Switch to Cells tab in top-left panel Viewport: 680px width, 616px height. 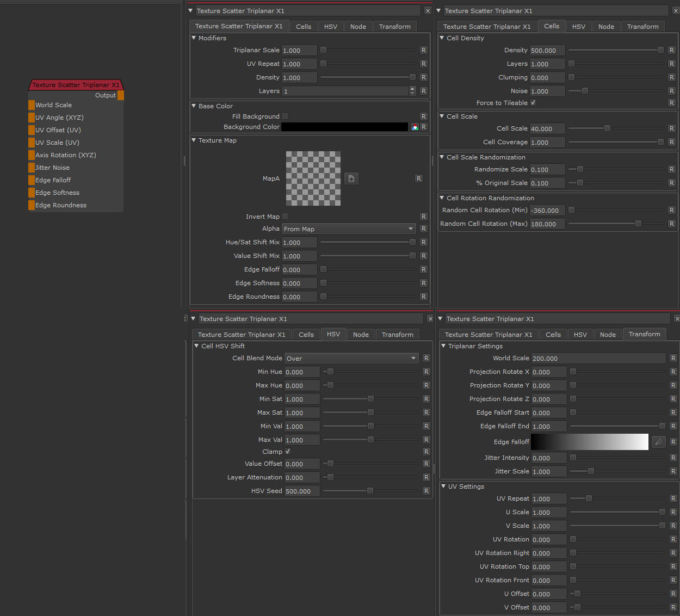304,27
